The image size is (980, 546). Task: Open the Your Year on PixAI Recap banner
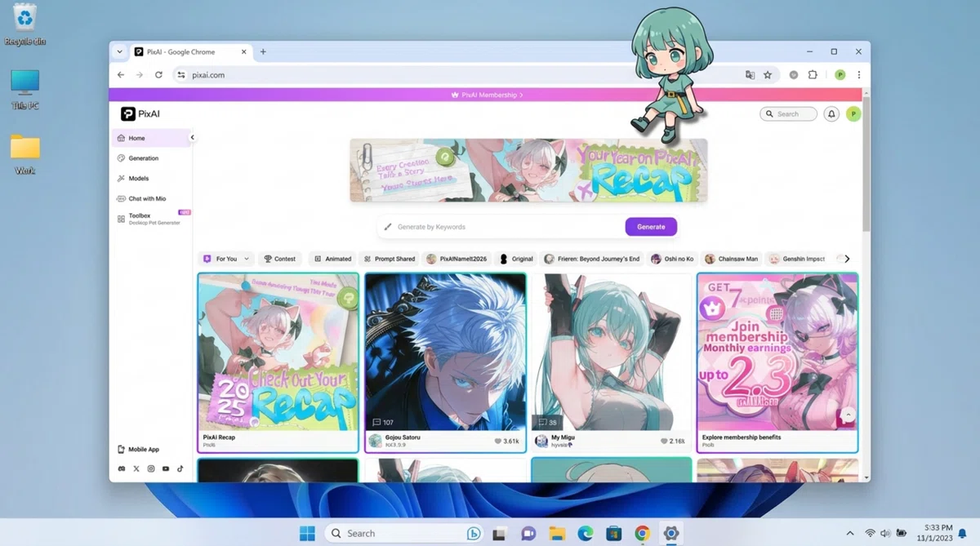(528, 170)
